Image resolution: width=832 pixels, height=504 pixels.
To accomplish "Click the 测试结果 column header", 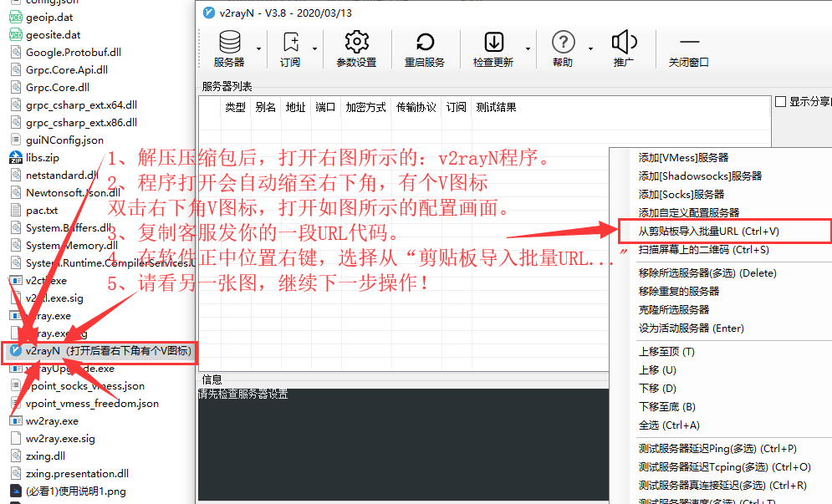I will (496, 107).
